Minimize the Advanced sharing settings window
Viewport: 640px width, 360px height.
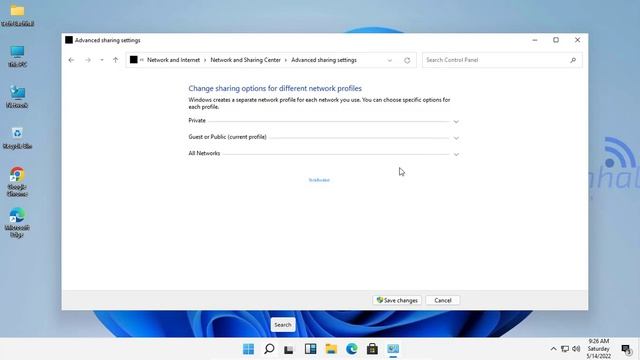(x=535, y=40)
